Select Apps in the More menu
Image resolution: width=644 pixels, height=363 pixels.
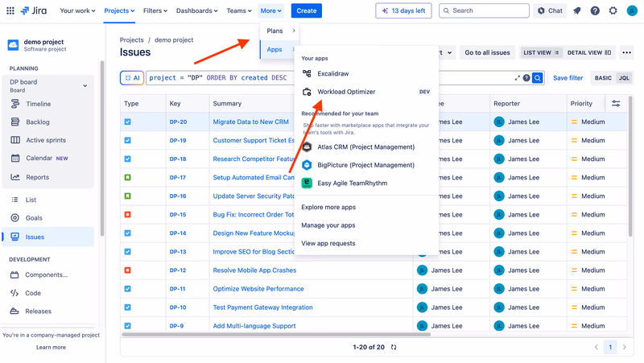pyautogui.click(x=279, y=49)
